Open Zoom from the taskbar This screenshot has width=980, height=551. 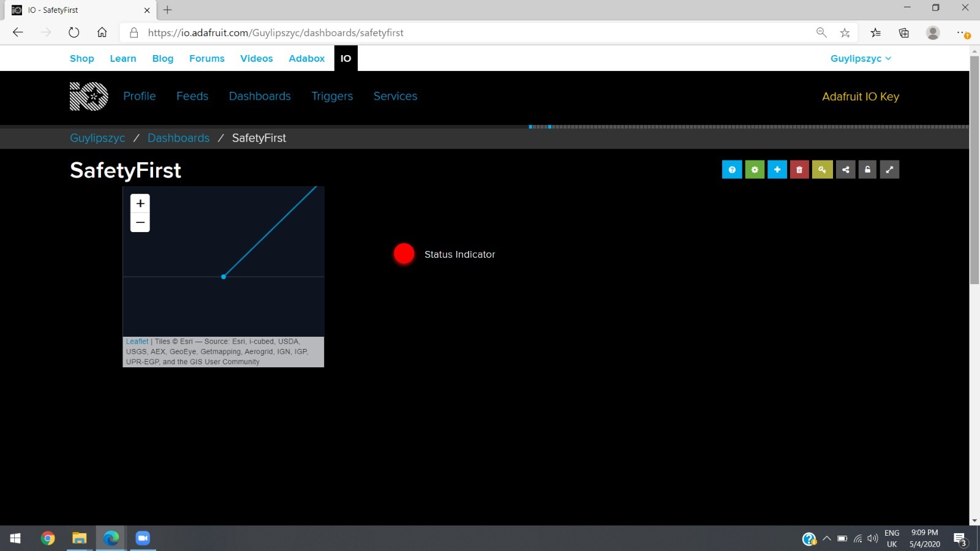[143, 538]
